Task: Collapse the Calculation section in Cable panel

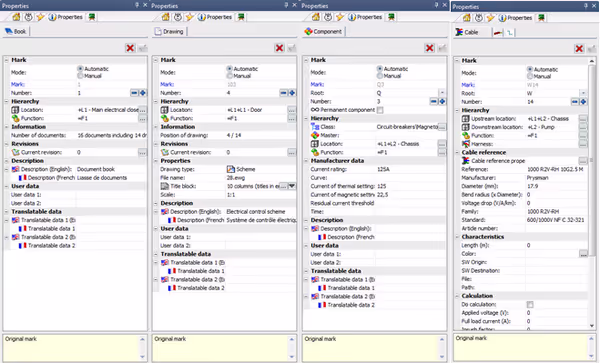Action: coord(457,296)
